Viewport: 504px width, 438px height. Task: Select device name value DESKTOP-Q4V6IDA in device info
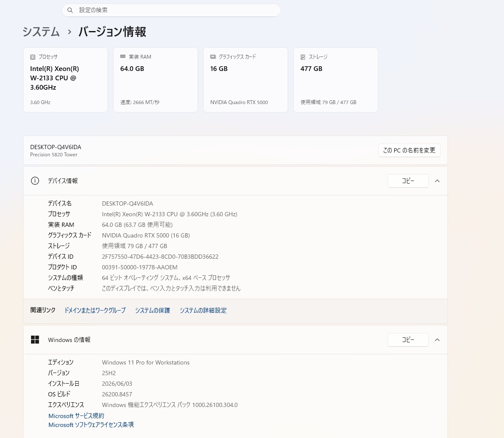pyautogui.click(x=127, y=203)
